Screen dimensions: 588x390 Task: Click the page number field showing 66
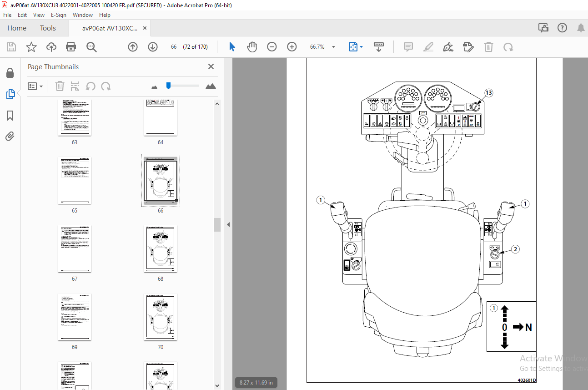(174, 47)
